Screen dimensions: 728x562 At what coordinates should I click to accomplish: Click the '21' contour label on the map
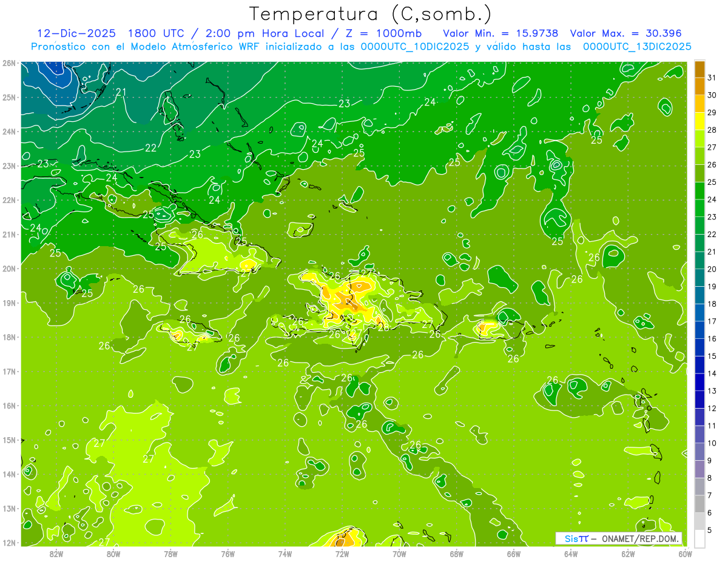point(121,92)
